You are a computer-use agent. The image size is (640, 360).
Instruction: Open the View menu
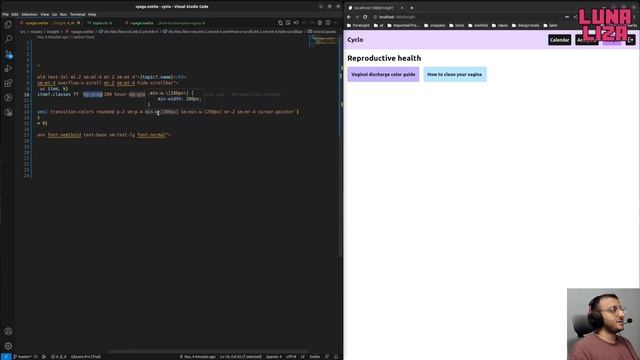(44, 14)
